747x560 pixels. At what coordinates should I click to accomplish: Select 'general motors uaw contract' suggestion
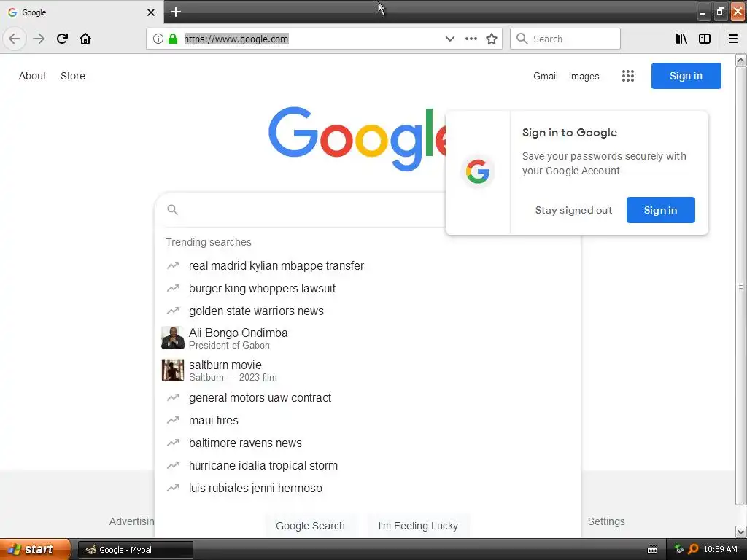click(368, 397)
